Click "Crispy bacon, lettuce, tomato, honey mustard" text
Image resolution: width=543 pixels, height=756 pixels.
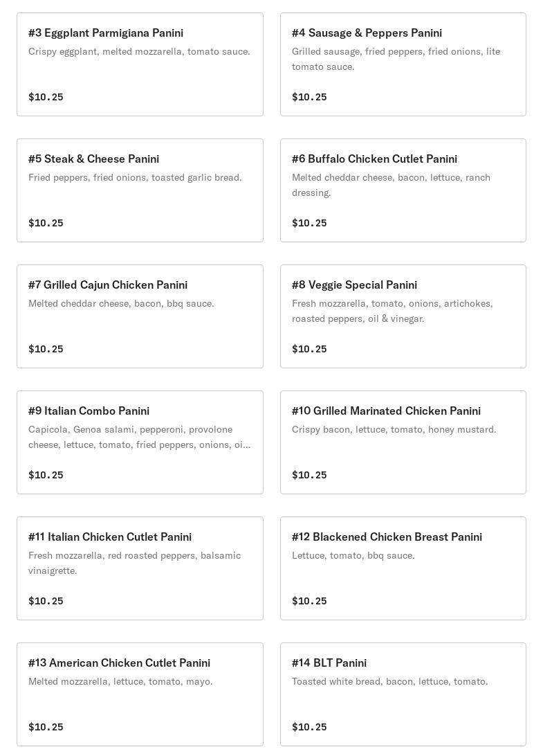[394, 429]
